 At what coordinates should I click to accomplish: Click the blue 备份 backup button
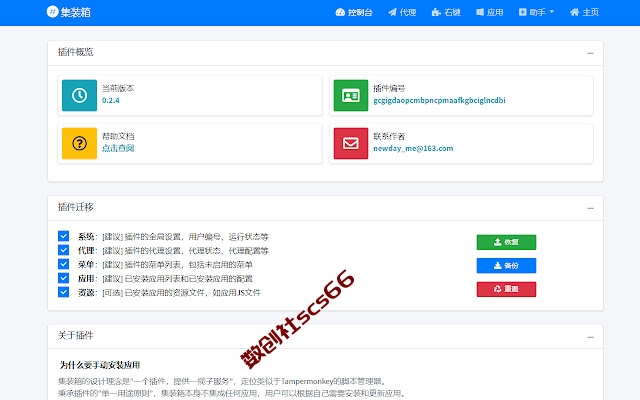tap(506, 266)
